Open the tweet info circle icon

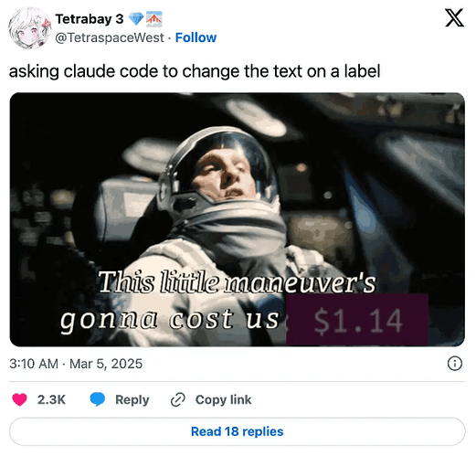(x=455, y=364)
